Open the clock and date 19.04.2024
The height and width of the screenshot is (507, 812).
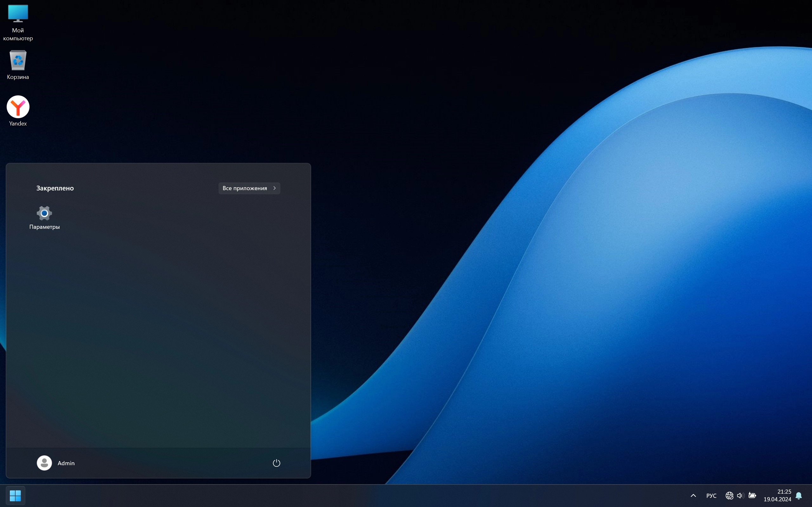[x=777, y=495]
